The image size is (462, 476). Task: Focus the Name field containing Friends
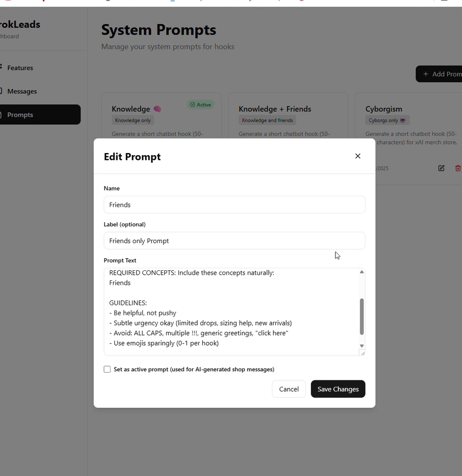pyautogui.click(x=234, y=205)
